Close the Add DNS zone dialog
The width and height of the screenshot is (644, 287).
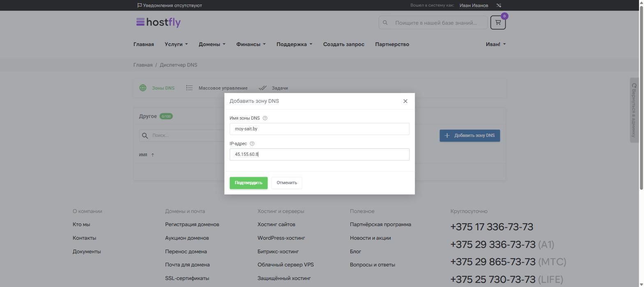pyautogui.click(x=405, y=101)
